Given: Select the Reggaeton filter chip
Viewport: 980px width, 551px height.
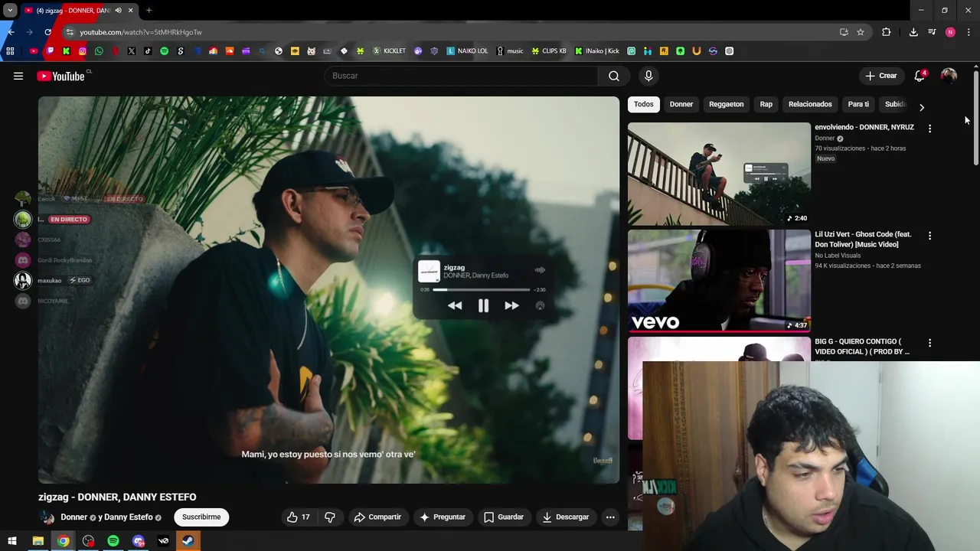Looking at the screenshot, I should [x=727, y=104].
